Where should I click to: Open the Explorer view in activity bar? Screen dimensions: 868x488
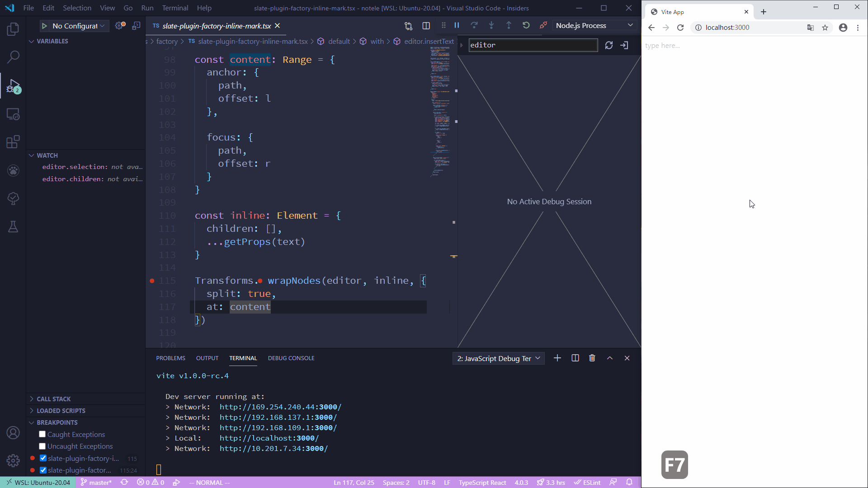[13, 29]
